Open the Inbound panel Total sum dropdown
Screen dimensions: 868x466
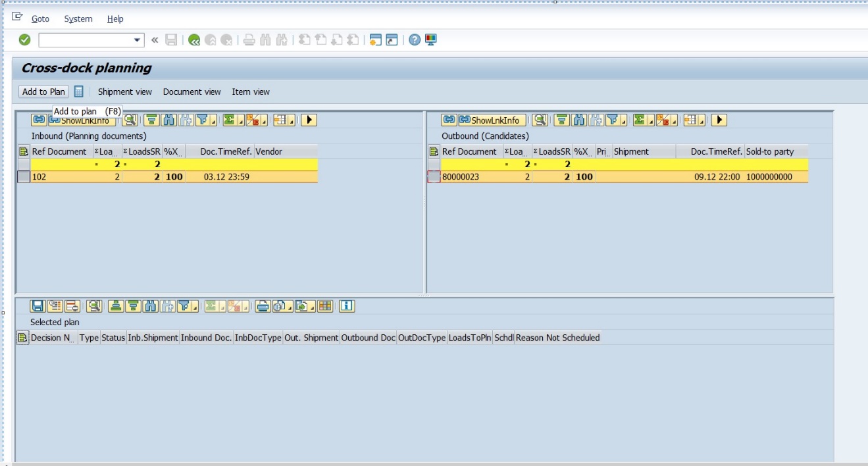click(x=233, y=120)
